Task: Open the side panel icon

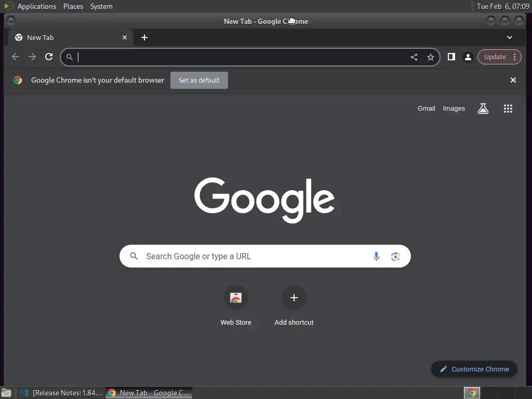Action: point(451,57)
